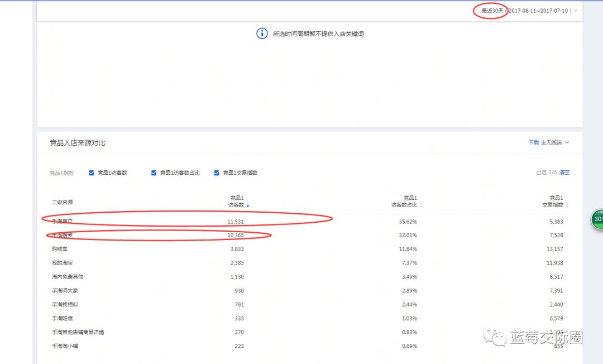
Task: Select the 手淘搜索 source row label
Action: 63,235
